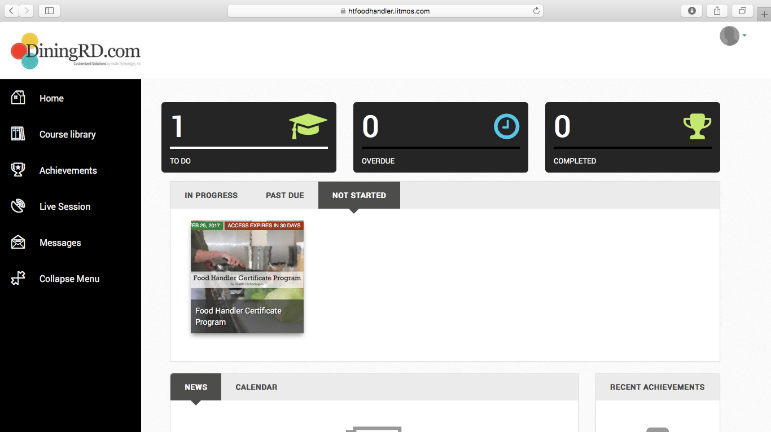The width and height of the screenshot is (771, 432).
Task: Open Food Handler Certificate Program course thumbnail
Action: click(x=247, y=277)
